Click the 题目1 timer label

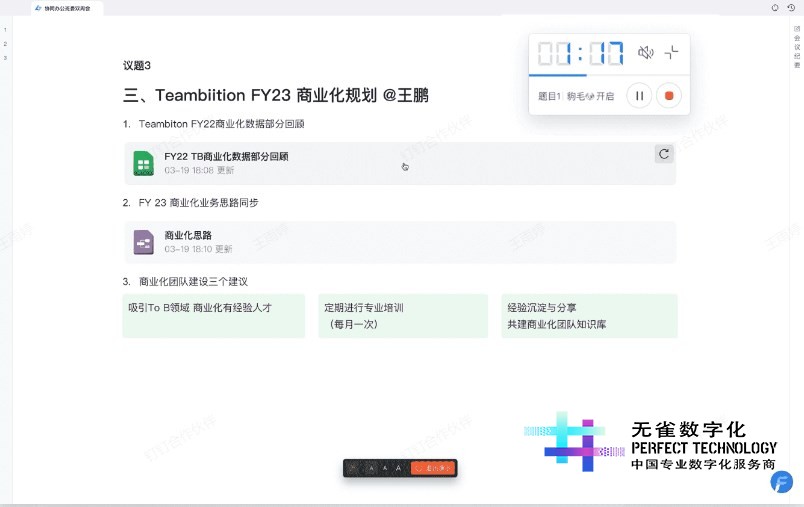coord(549,96)
